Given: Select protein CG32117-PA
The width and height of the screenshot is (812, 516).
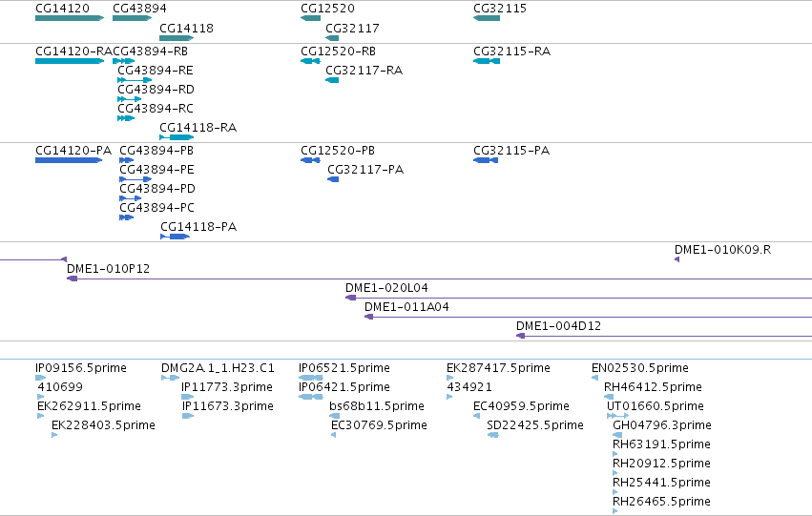Looking at the screenshot, I should (333, 179).
